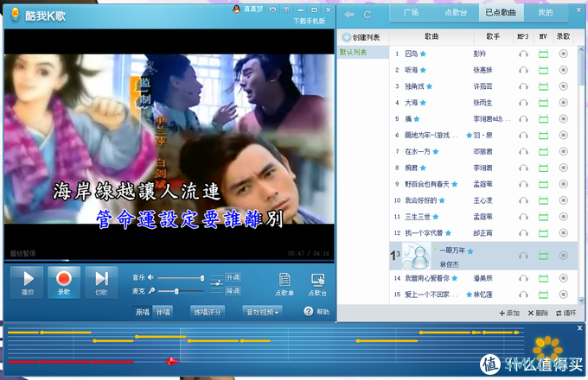The width and height of the screenshot is (588, 380).
Task: Toggle the record radio button for 独角戏
Action: coord(563,86)
